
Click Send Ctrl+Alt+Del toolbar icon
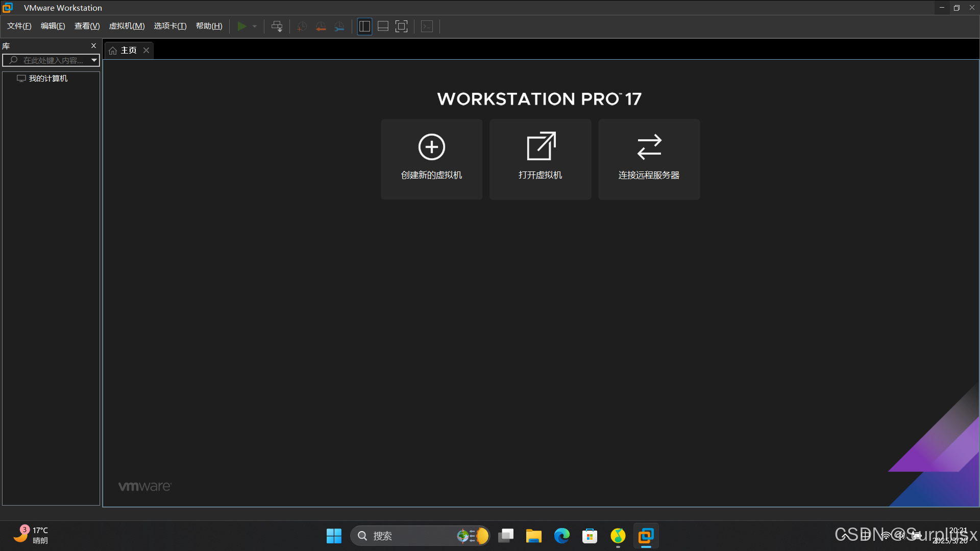pyautogui.click(x=277, y=27)
